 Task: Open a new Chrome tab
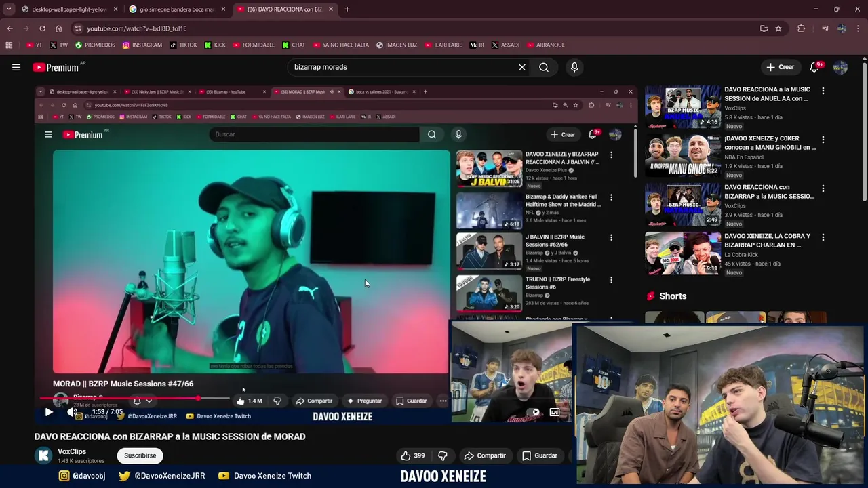[x=347, y=9]
